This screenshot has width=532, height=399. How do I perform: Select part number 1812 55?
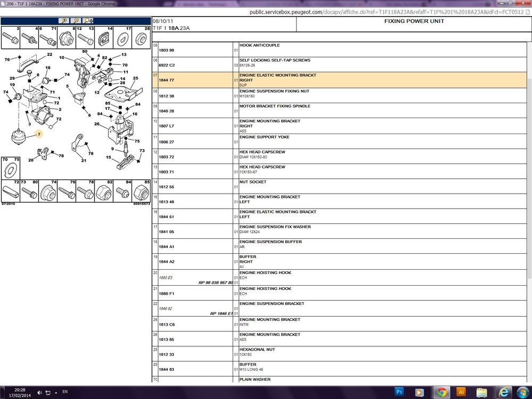166,187
